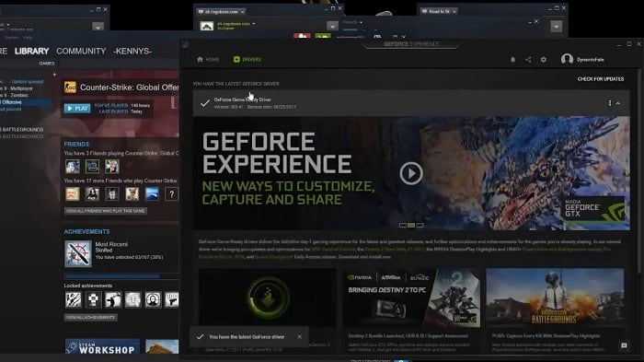
Task: Close the ok.csgoboss.com chat tab
Action: click(x=242, y=12)
